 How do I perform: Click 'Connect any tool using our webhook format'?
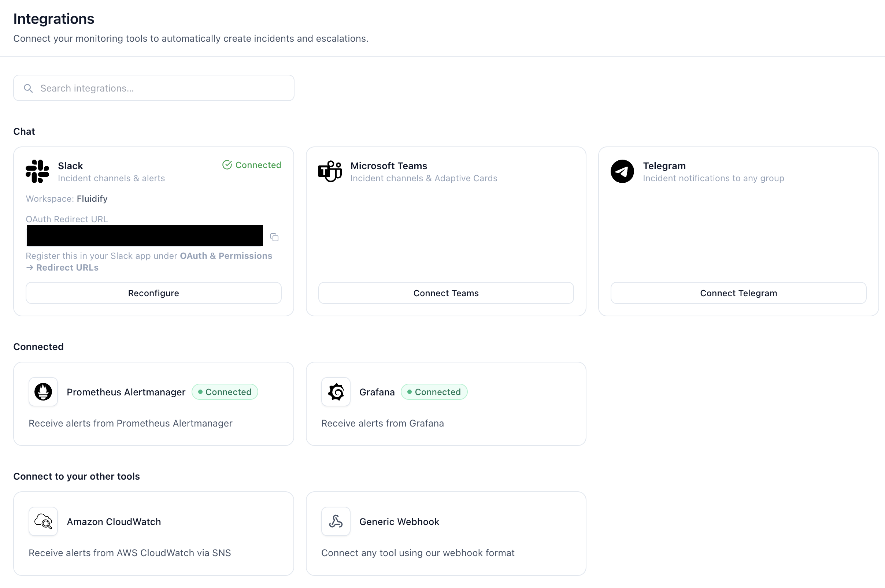(418, 553)
